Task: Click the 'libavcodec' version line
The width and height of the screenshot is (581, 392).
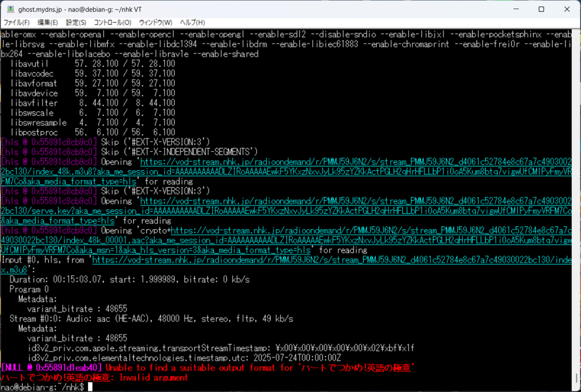Action: point(92,73)
